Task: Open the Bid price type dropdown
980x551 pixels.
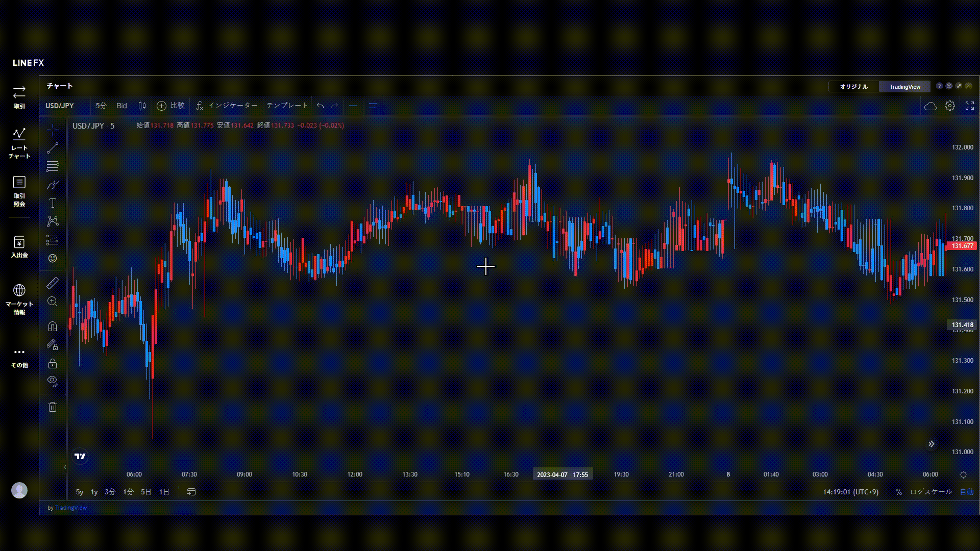Action: (121, 106)
